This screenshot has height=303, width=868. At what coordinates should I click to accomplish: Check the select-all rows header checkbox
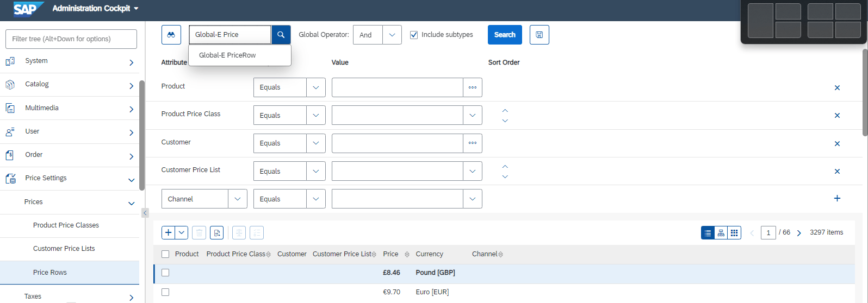[165, 254]
